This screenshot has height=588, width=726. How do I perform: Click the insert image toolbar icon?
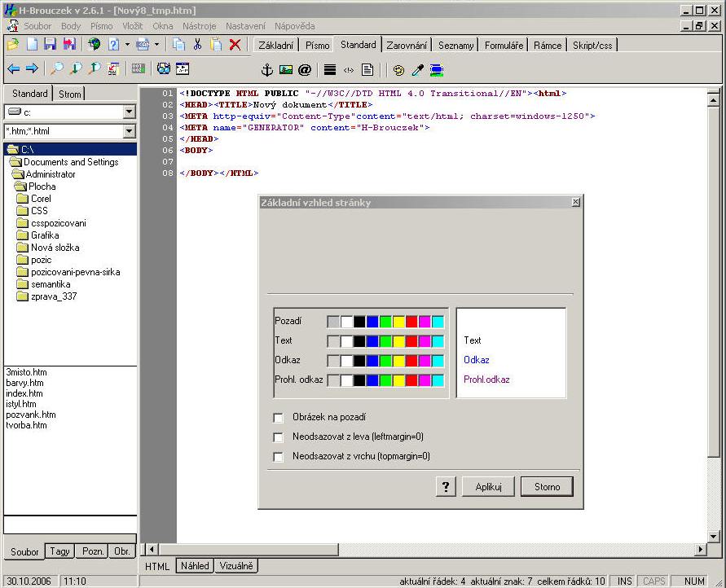[x=285, y=70]
